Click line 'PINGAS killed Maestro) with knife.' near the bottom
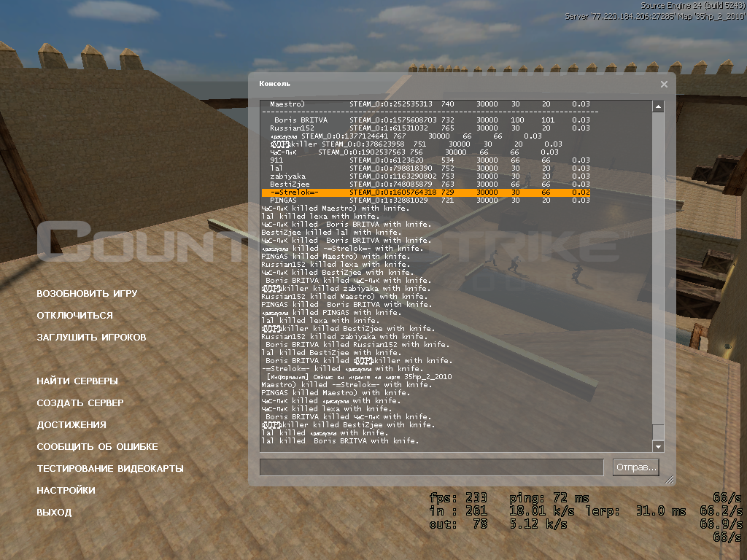 point(336,393)
